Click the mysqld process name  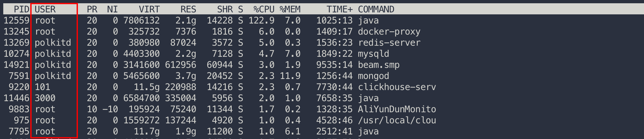(x=373, y=54)
